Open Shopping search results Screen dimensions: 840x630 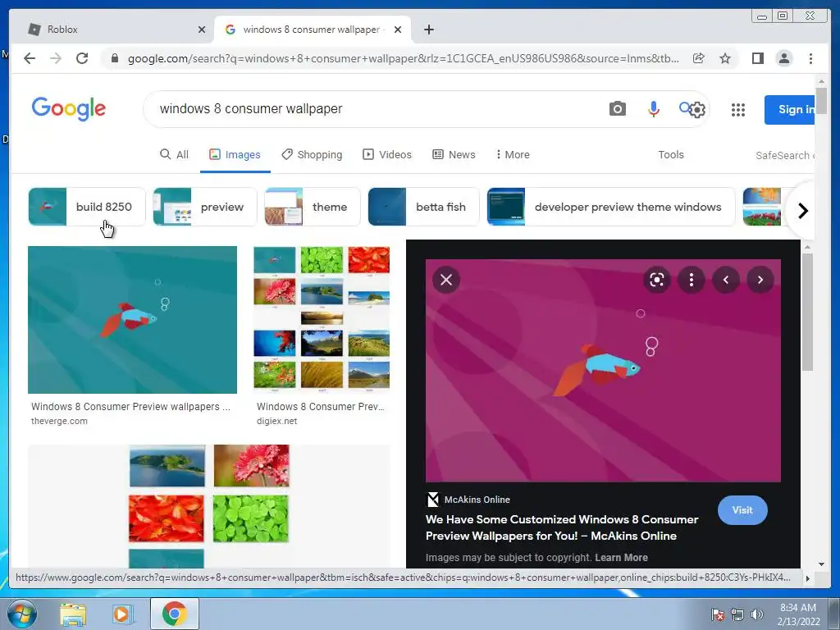click(x=312, y=155)
